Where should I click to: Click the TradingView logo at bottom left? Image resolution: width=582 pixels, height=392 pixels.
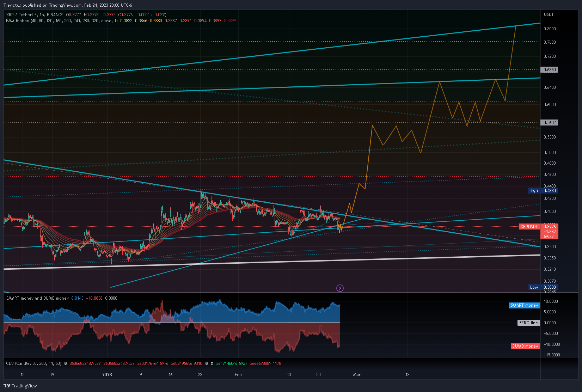[x=20, y=386]
